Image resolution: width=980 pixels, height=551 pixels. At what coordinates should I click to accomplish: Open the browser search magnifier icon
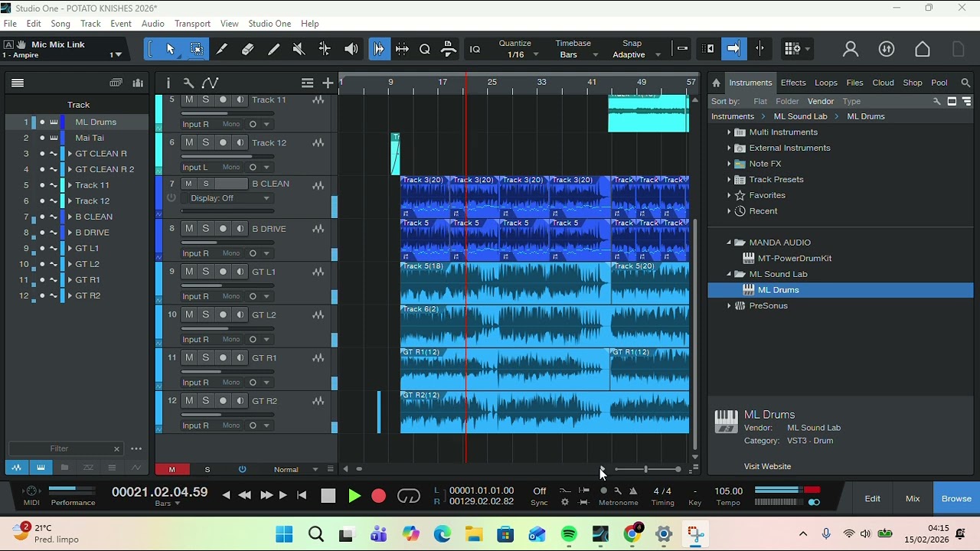click(965, 83)
